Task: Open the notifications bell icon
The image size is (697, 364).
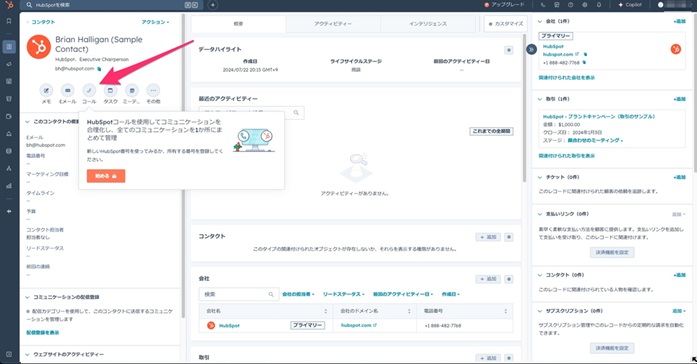Action: (599, 5)
